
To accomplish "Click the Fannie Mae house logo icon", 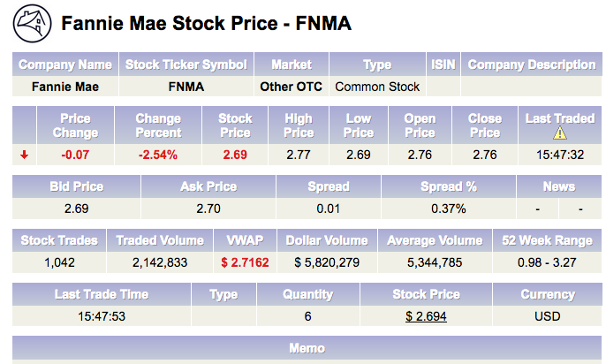I will point(33,23).
